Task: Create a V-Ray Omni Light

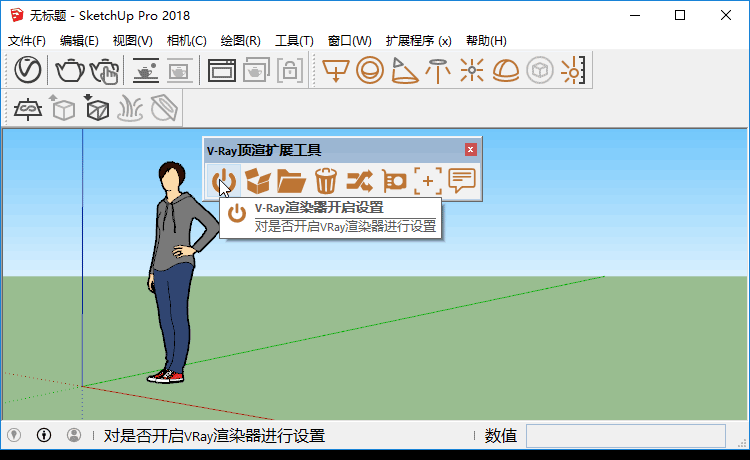Action: pyautogui.click(x=472, y=70)
